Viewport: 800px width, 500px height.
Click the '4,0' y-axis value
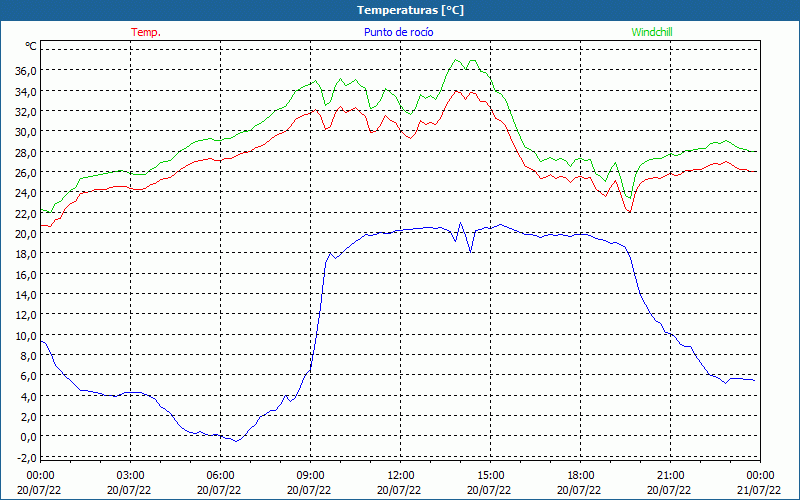tap(29, 396)
